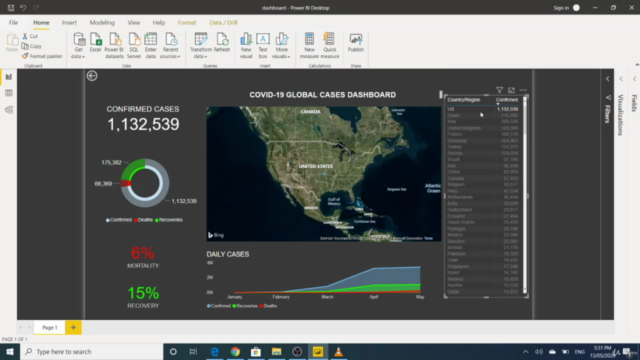Collapse the ribbon with caret

(637, 65)
